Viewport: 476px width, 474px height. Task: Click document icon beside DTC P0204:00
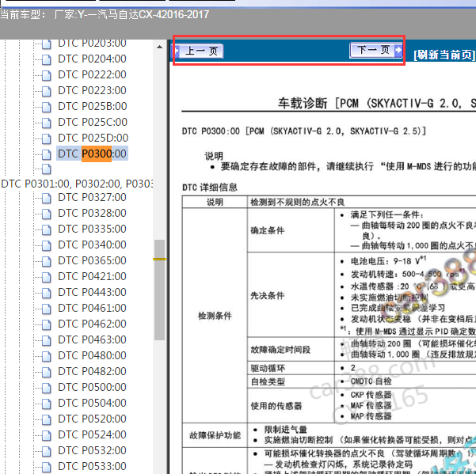click(x=47, y=59)
